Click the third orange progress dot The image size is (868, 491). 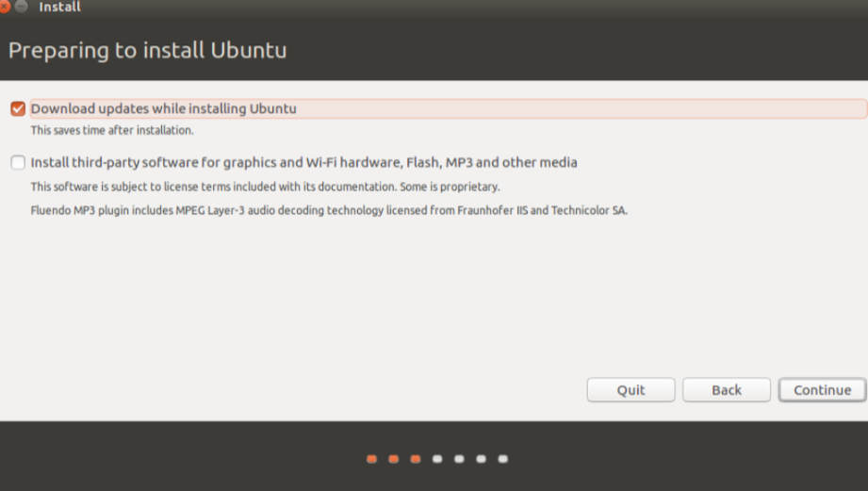[x=415, y=459]
